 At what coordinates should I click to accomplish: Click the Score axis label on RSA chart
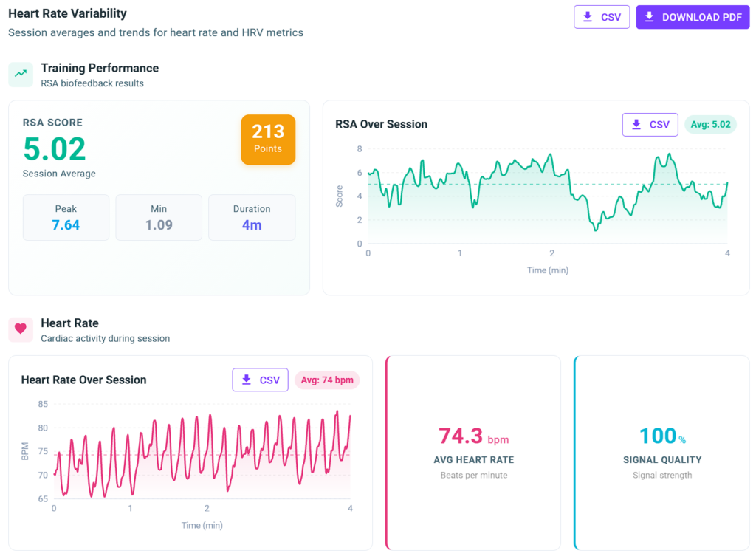340,196
